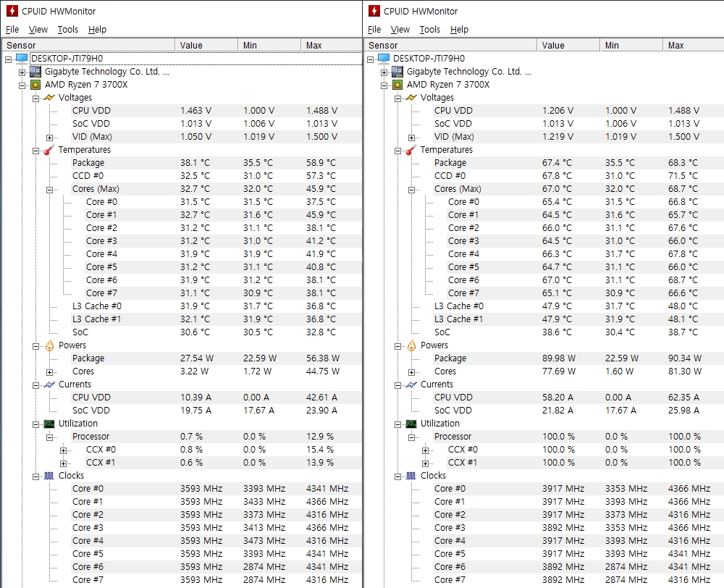Select SoC VDD current row in right window
The width and height of the screenshot is (724, 588).
click(578, 411)
